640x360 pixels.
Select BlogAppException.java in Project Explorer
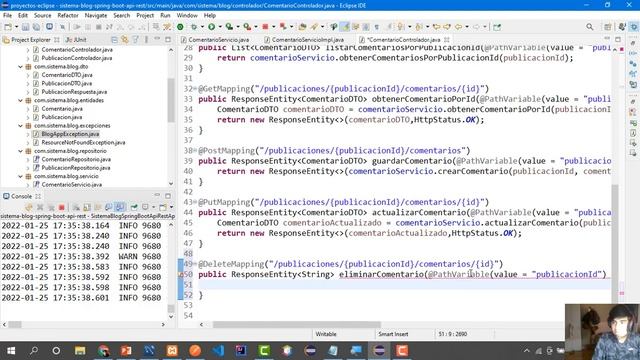[x=70, y=134]
